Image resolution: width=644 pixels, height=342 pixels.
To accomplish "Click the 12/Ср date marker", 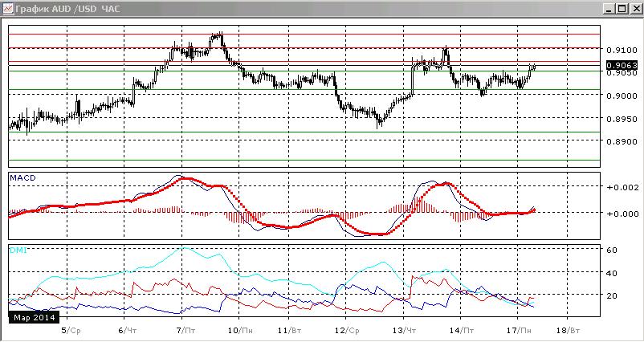I will coord(348,330).
